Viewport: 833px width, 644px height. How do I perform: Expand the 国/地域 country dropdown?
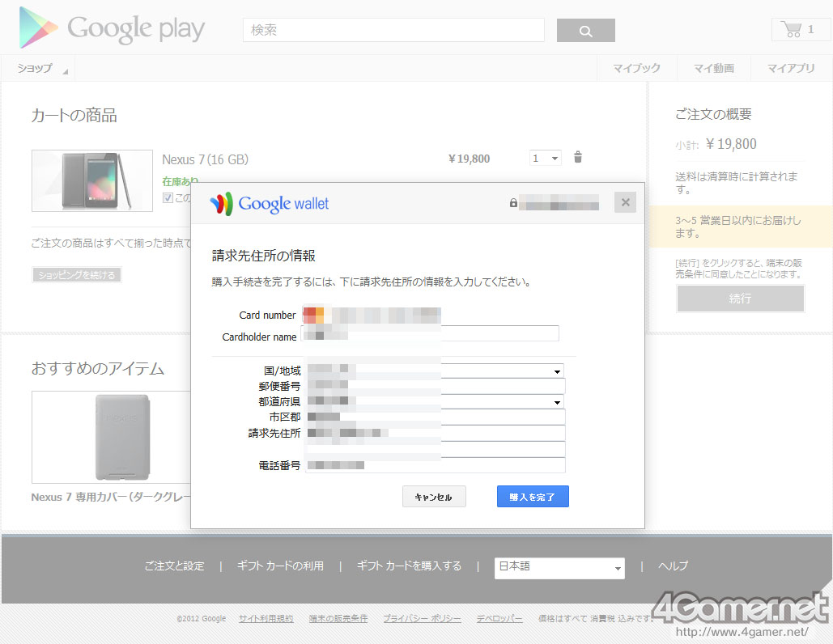[557, 371]
